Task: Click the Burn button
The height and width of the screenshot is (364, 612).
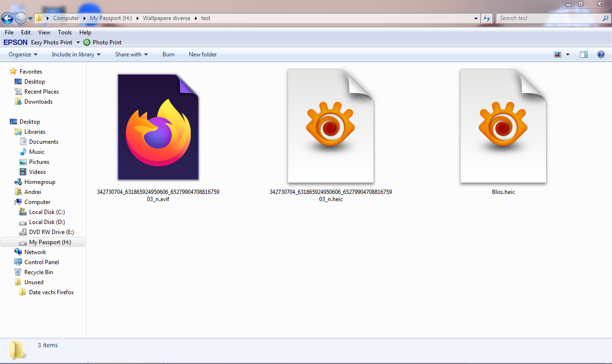Action: (x=168, y=54)
